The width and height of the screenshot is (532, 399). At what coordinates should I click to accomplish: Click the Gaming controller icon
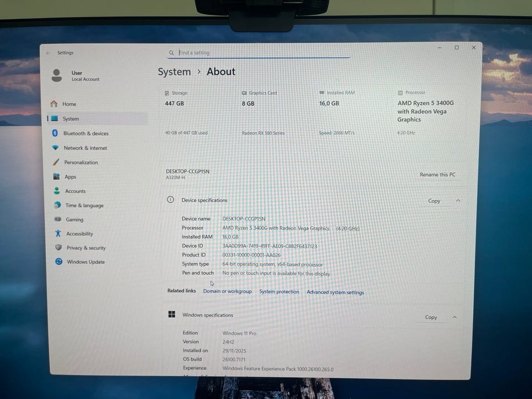58,219
